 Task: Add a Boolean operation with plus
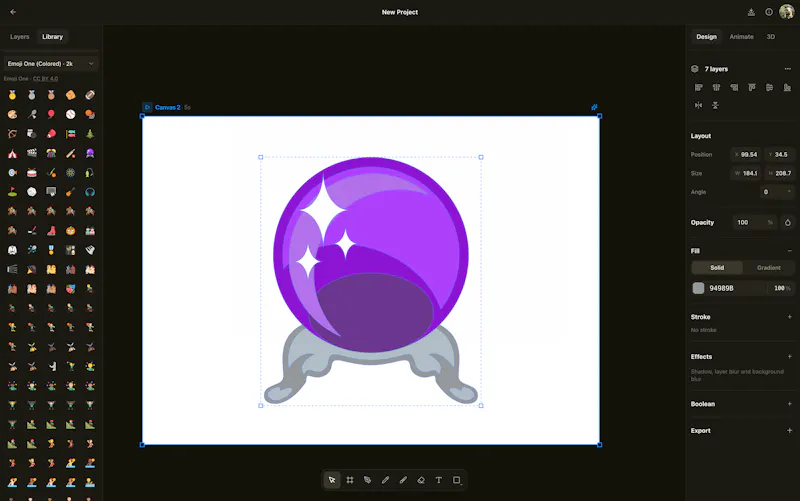(x=789, y=404)
